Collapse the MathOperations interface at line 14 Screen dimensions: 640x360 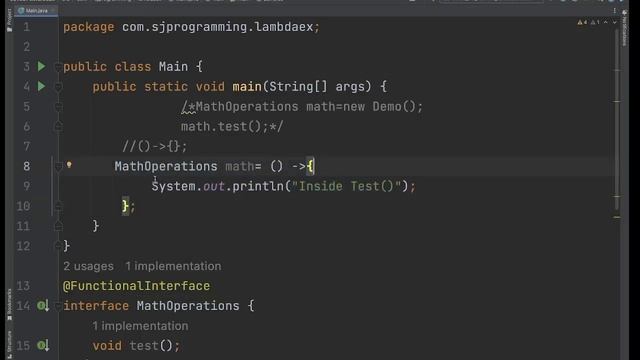[58, 306]
